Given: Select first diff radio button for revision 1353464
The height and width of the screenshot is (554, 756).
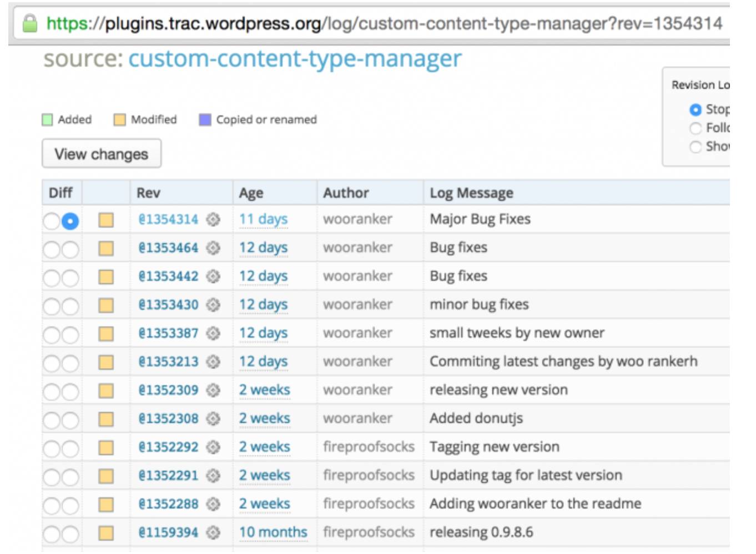Looking at the screenshot, I should tap(52, 250).
